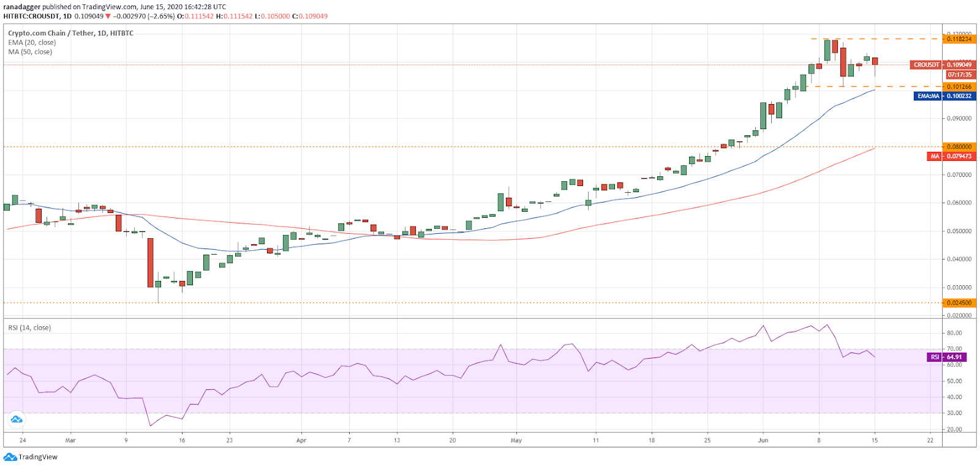980x467 pixels.
Task: Click the Crypto.com Chain / Tether chart title
Action: pyautogui.click(x=70, y=33)
